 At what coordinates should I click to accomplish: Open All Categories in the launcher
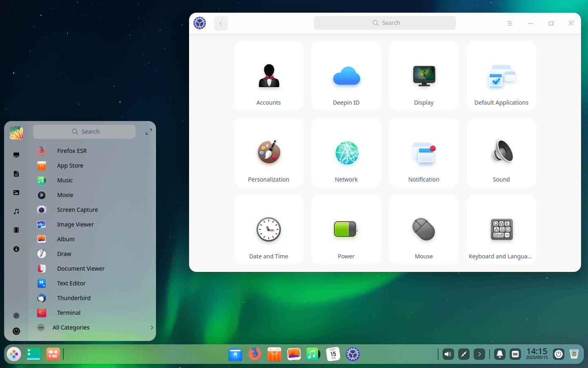71,327
